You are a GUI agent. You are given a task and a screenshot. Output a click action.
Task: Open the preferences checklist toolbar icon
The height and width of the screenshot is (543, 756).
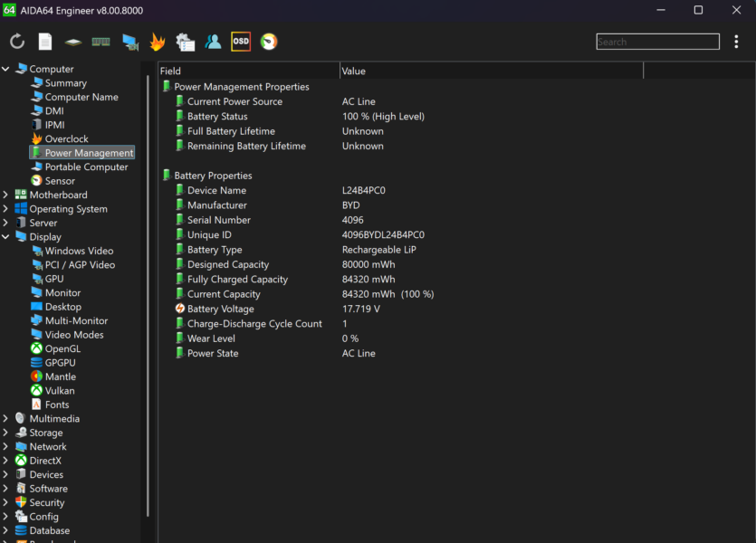tap(185, 42)
